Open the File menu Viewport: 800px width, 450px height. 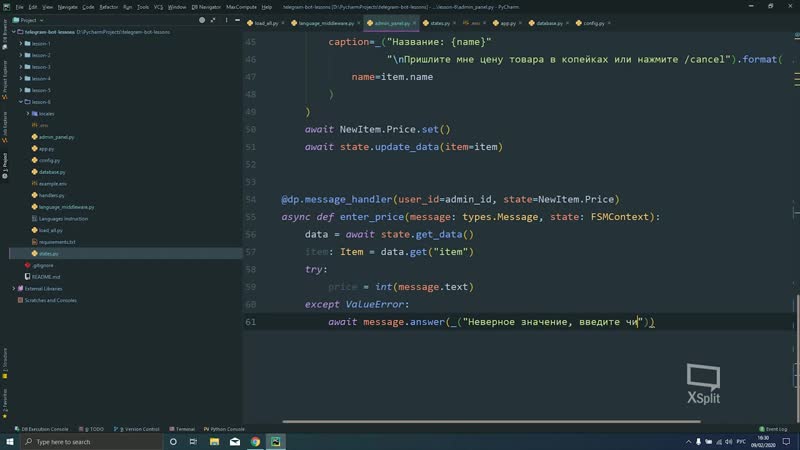coord(19,7)
